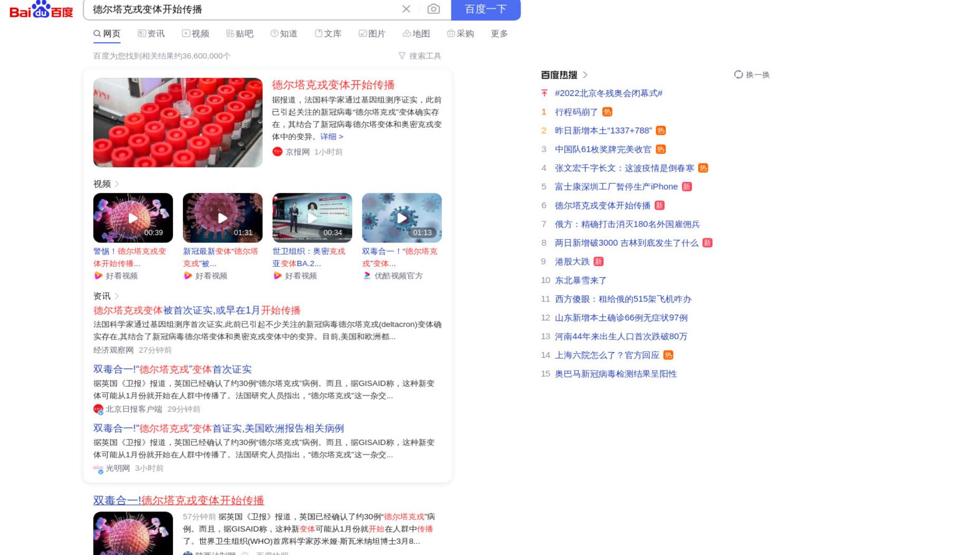980x555 pixels.
Task: Click 好看视频 icon under the 00:34 video
Action: (277, 276)
